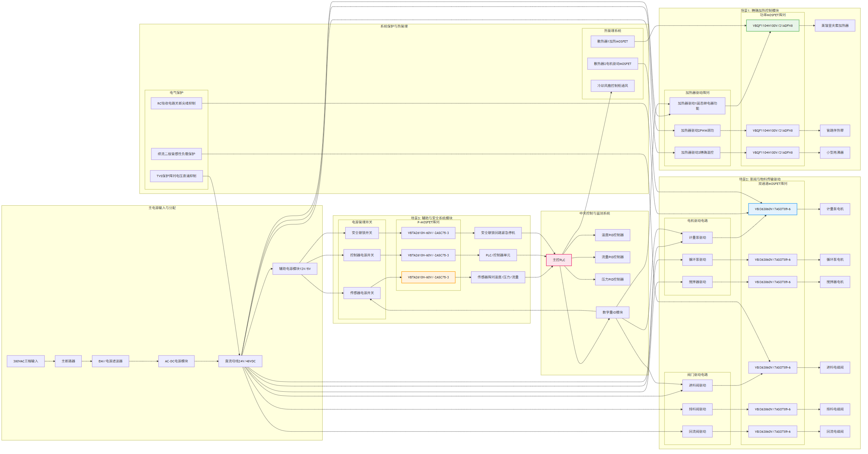
Task: Select the '进料阀驱动' node
Action: 697,385
